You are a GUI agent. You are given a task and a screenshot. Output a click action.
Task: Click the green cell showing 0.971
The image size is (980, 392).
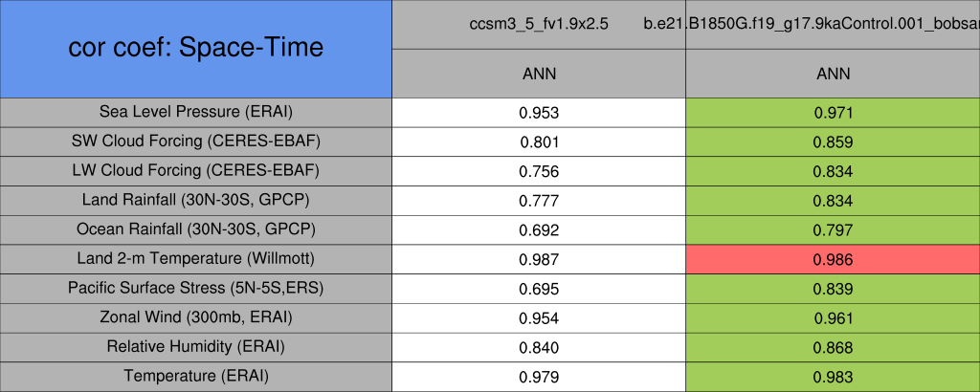(833, 112)
